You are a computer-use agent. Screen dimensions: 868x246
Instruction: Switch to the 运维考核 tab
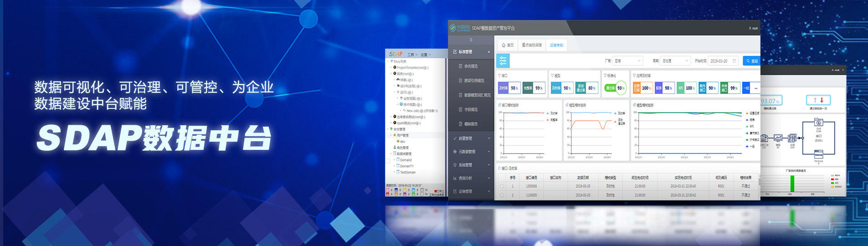(556, 45)
